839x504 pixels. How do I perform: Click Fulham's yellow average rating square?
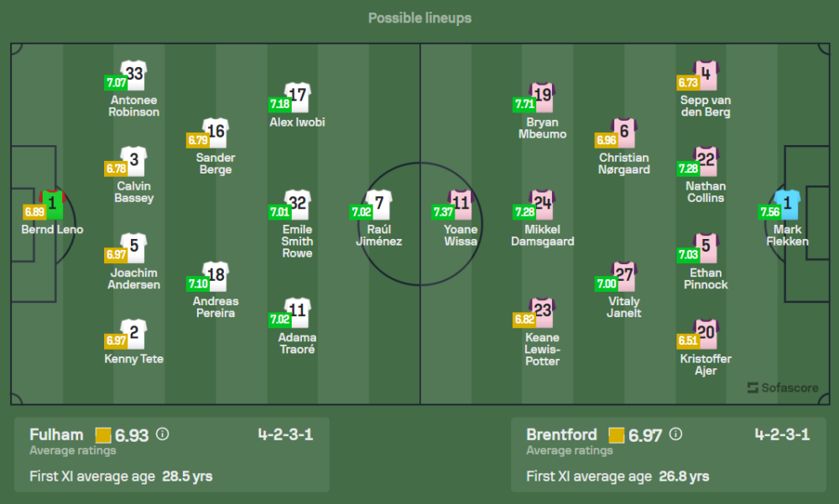(103, 435)
